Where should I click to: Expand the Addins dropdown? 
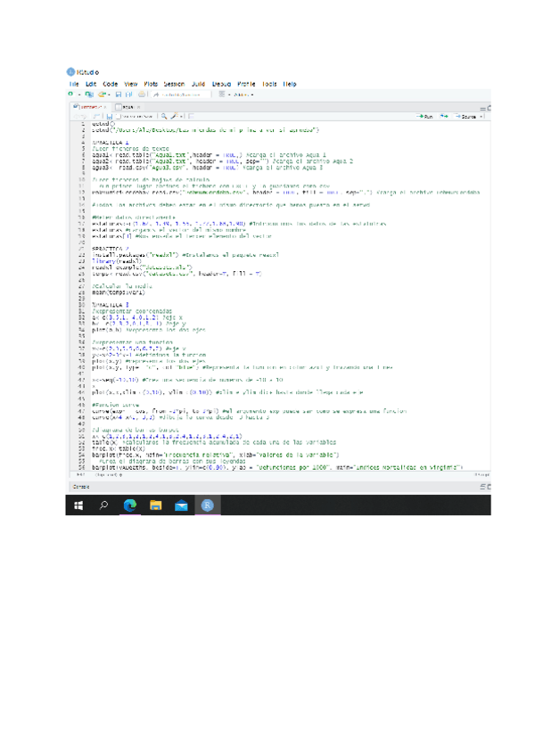243,94
